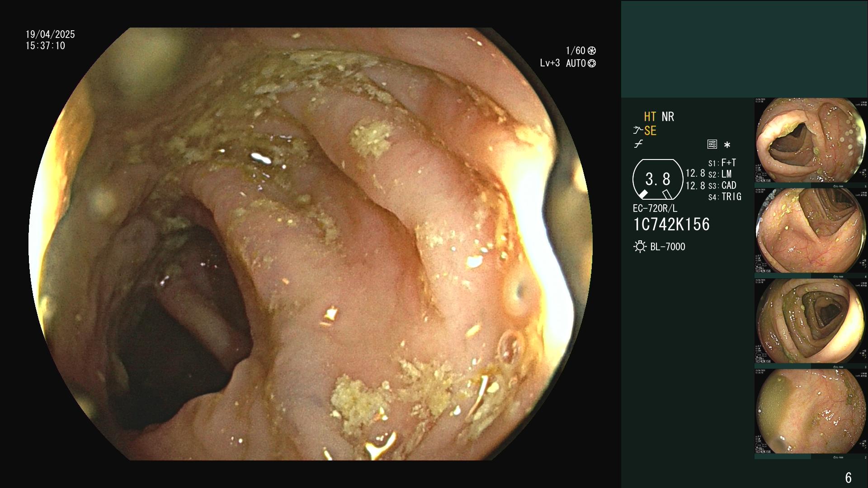The image size is (868, 488).
Task: Click the lower 12.8 diameter value
Action: pyautogui.click(x=695, y=185)
